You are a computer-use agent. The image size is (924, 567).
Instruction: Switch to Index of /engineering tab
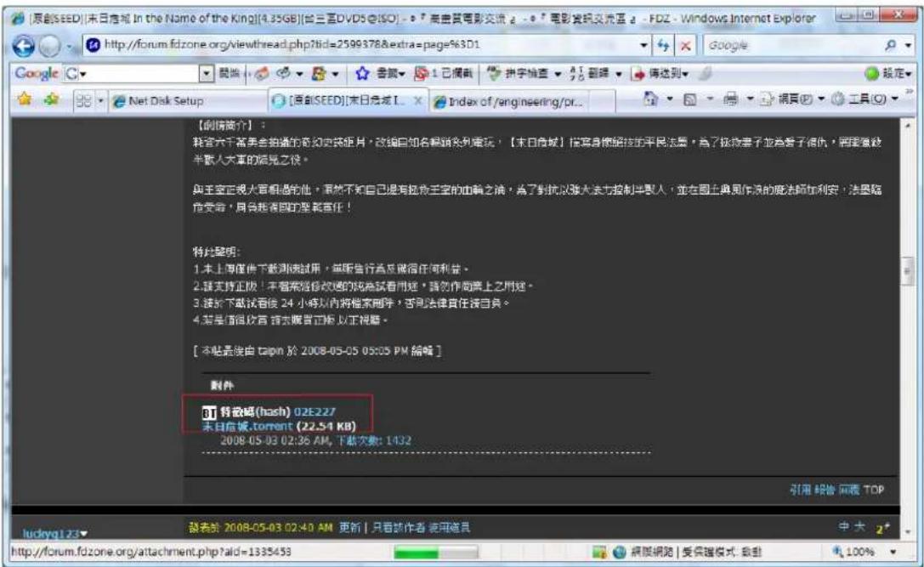click(510, 102)
